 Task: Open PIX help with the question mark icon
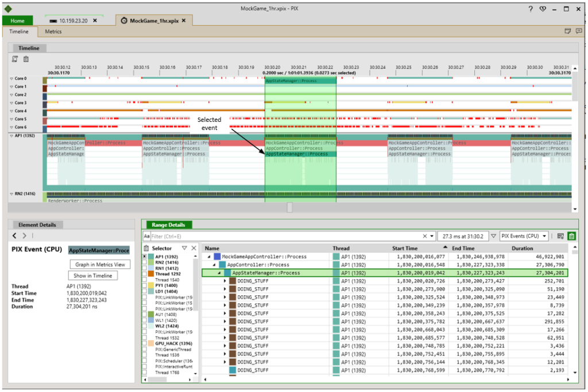point(529,8)
